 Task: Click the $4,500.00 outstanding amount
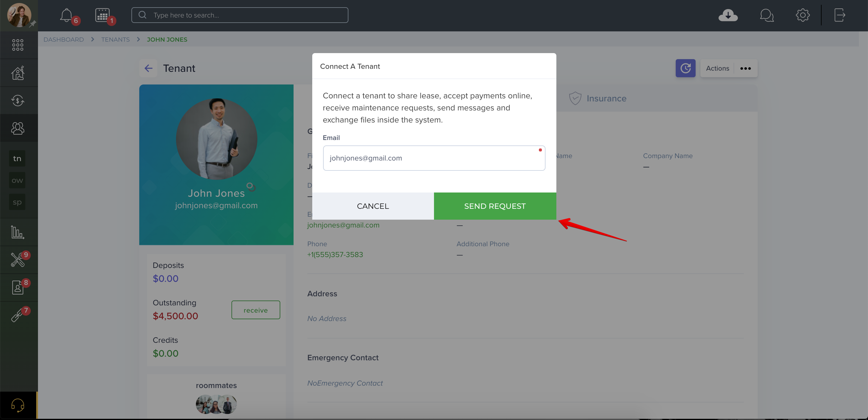coord(175,316)
